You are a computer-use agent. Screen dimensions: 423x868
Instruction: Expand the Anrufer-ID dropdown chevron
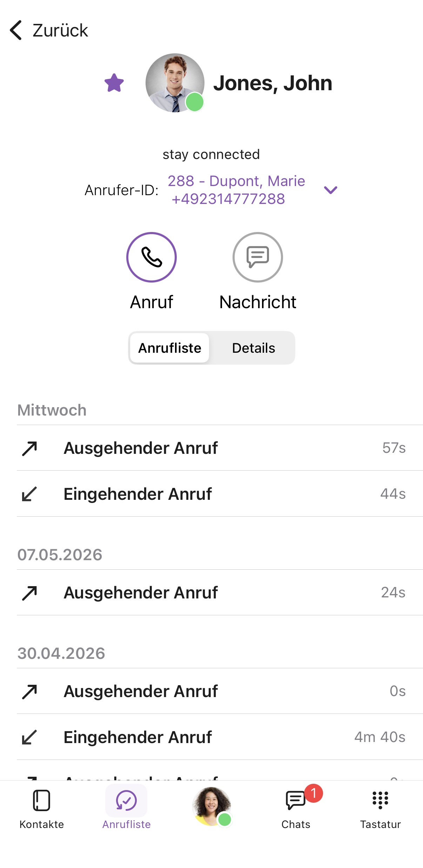330,190
